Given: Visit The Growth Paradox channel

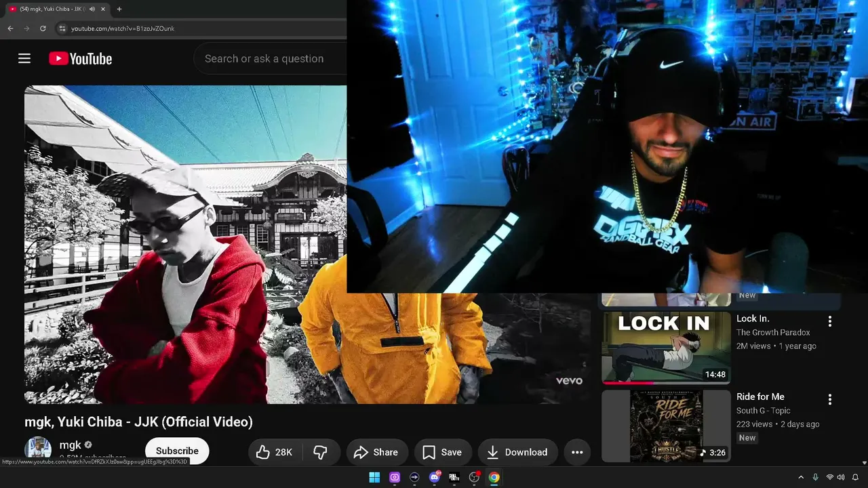Looking at the screenshot, I should 773,332.
